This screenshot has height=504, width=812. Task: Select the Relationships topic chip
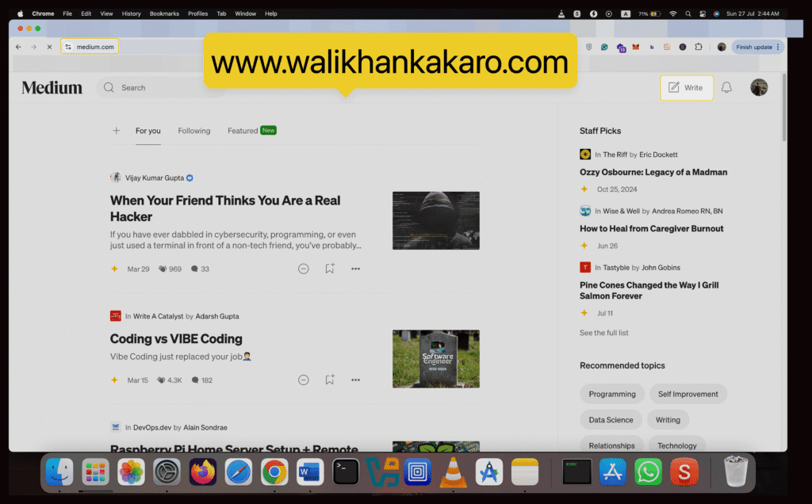pyautogui.click(x=611, y=445)
